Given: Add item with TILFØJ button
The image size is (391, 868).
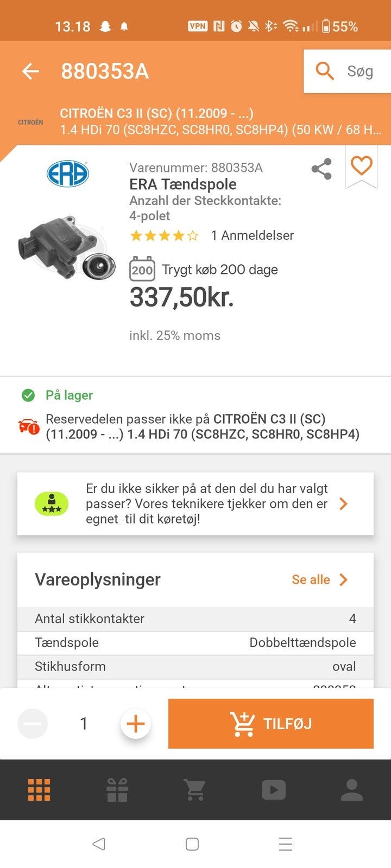Looking at the screenshot, I should [271, 724].
